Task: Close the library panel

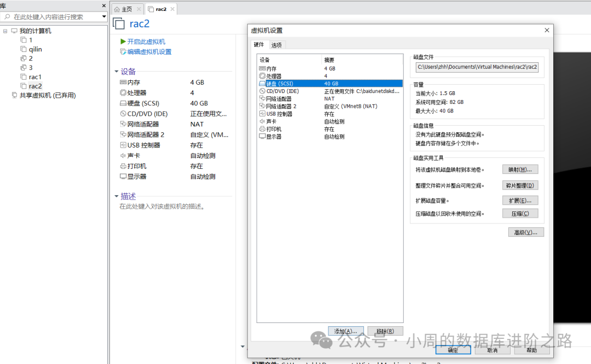Action: [104, 5]
